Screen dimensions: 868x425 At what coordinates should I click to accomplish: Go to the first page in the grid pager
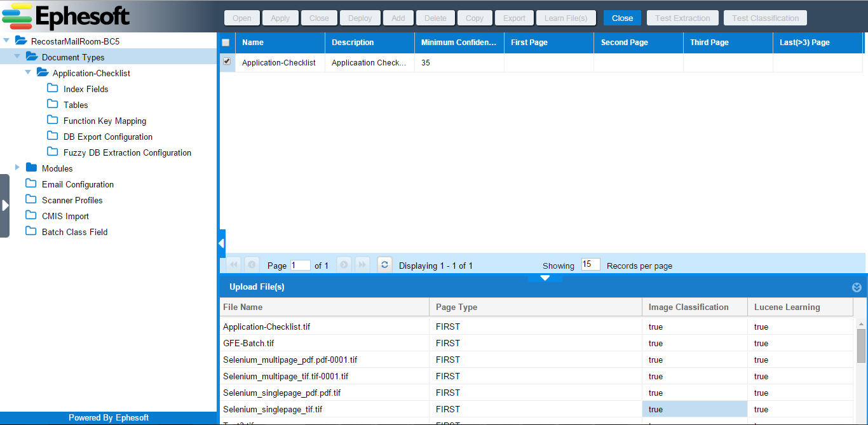(233, 265)
